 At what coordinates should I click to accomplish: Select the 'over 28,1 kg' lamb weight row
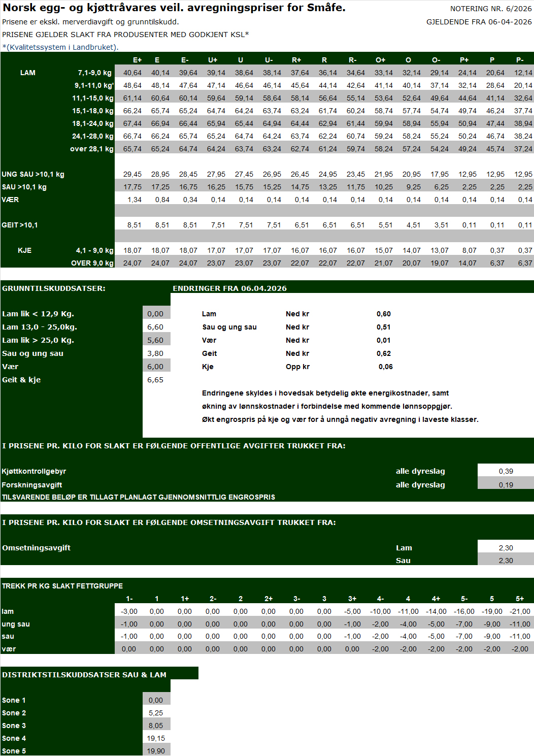click(91, 149)
